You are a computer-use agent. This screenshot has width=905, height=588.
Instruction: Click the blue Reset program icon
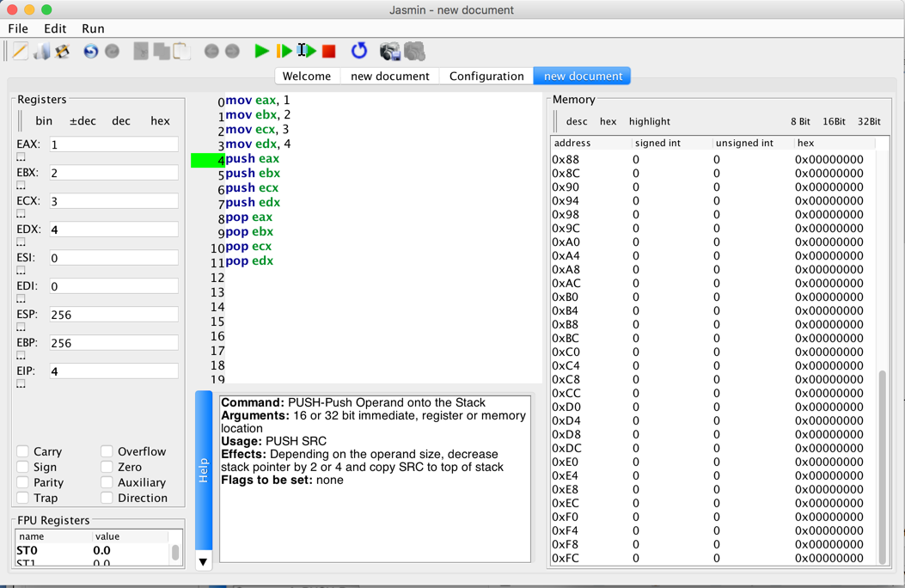click(x=359, y=52)
